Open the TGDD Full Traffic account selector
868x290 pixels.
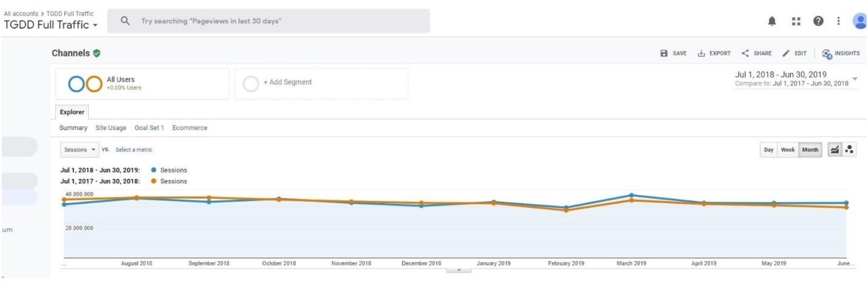[51, 25]
